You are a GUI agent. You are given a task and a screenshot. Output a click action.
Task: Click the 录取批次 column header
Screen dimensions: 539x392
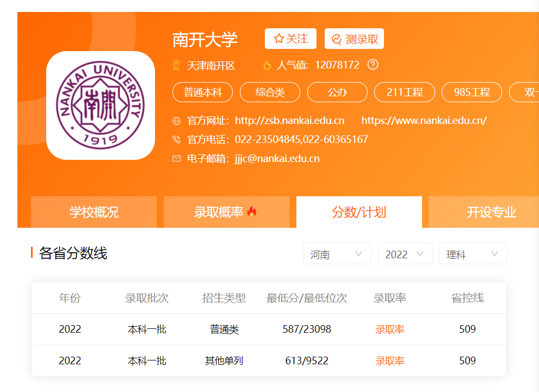pyautogui.click(x=147, y=298)
